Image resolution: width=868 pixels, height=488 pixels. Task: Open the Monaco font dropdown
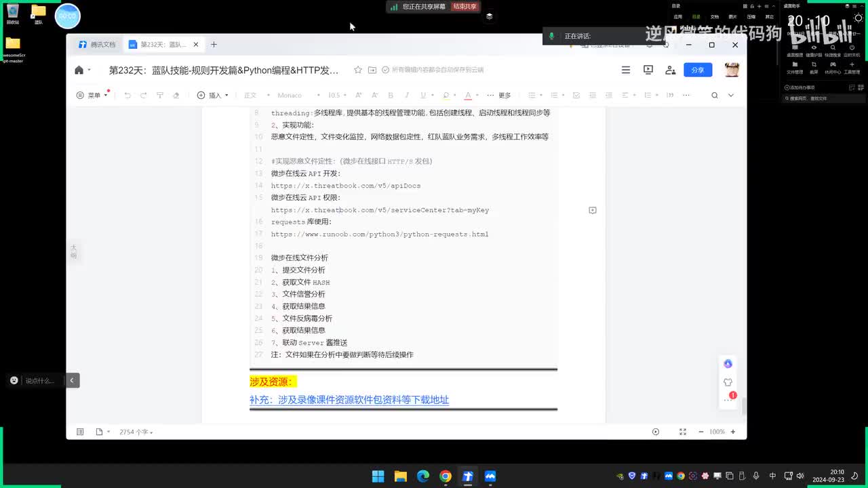pyautogui.click(x=298, y=96)
